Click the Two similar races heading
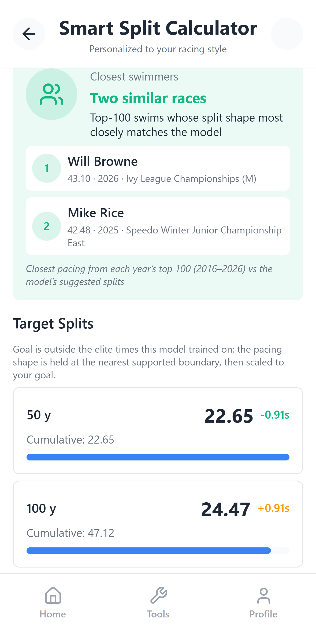 pyautogui.click(x=148, y=98)
